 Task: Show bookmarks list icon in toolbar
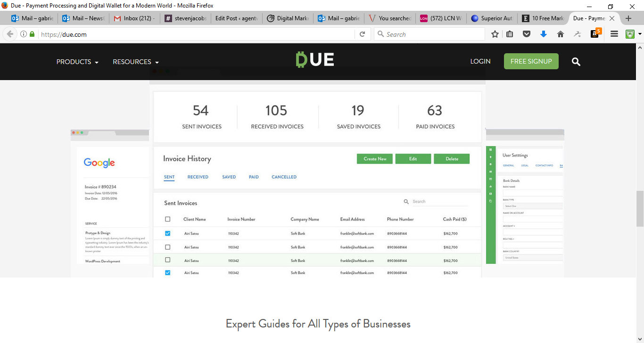point(510,34)
